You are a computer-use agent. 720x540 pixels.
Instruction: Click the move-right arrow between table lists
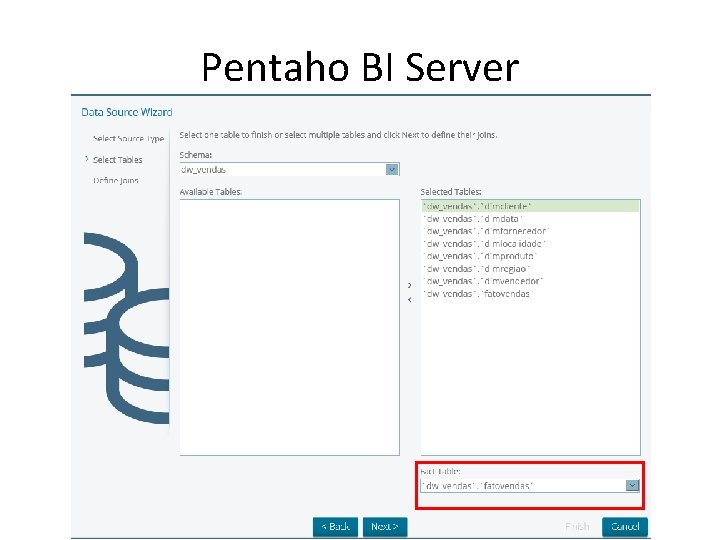pyautogui.click(x=410, y=286)
